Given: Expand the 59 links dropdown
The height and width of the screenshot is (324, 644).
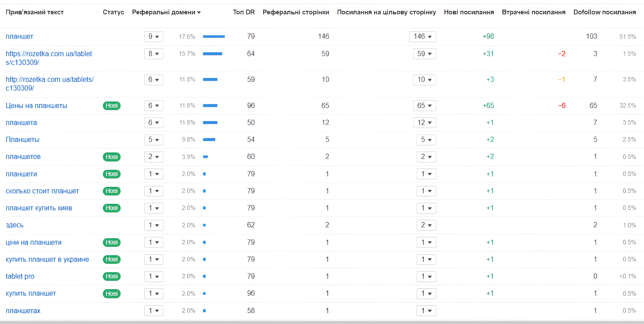Looking at the screenshot, I should 424,54.
